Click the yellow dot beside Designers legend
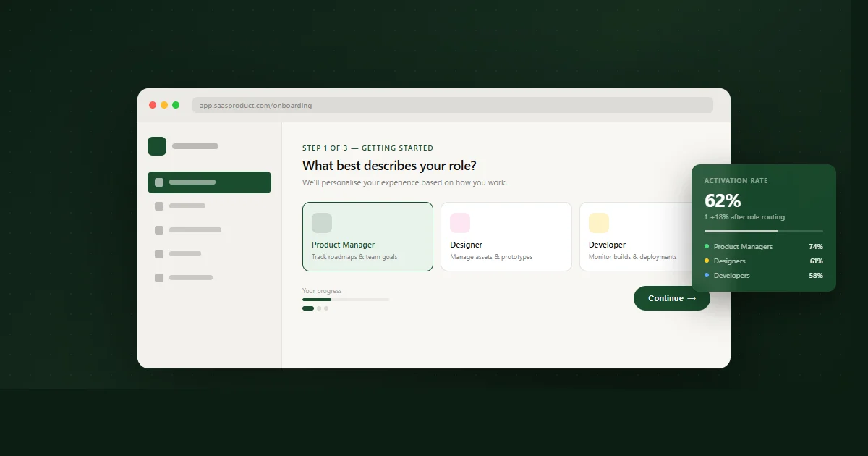The height and width of the screenshot is (456, 868). pyautogui.click(x=707, y=261)
